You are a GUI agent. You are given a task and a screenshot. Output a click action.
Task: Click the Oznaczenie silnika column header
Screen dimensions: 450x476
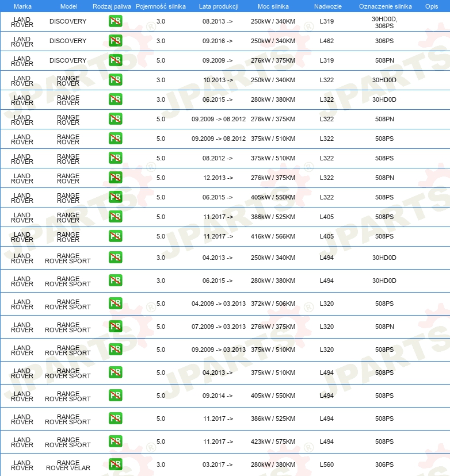point(386,6)
